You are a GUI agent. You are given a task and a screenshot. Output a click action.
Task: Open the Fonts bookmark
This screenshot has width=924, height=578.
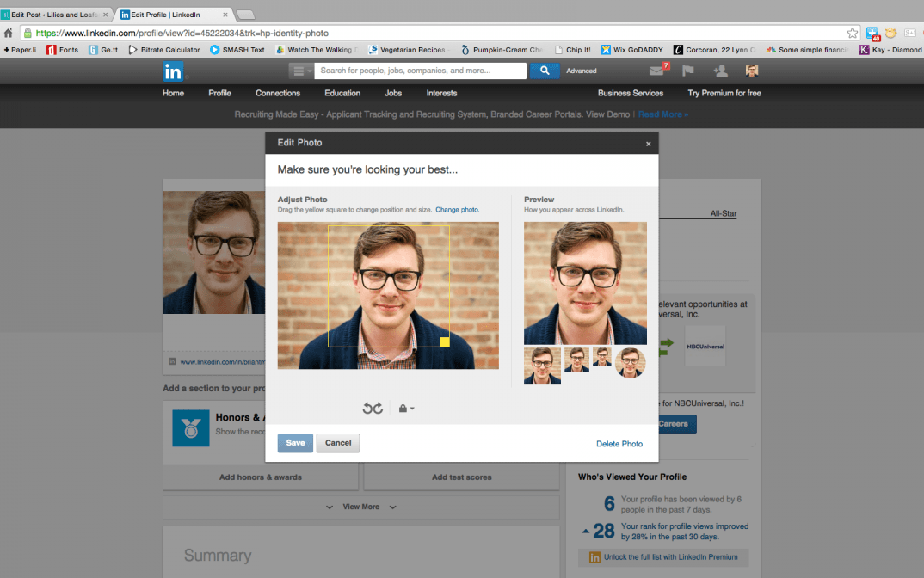[63, 50]
